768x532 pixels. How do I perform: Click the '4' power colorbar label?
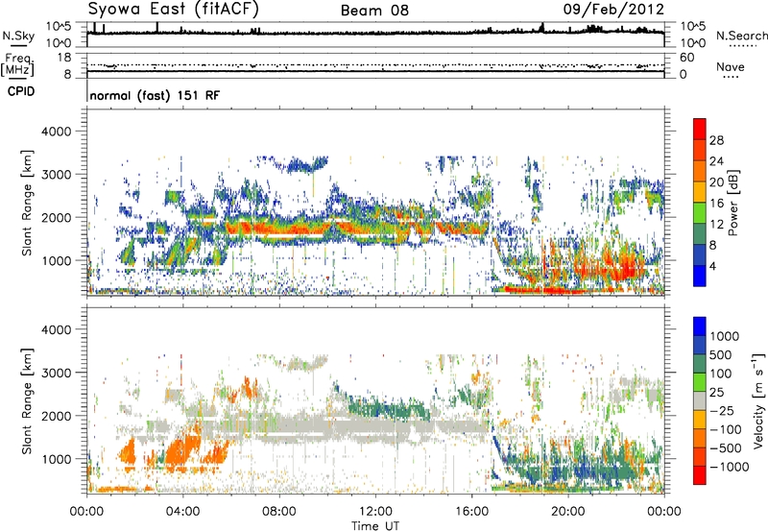tap(713, 266)
